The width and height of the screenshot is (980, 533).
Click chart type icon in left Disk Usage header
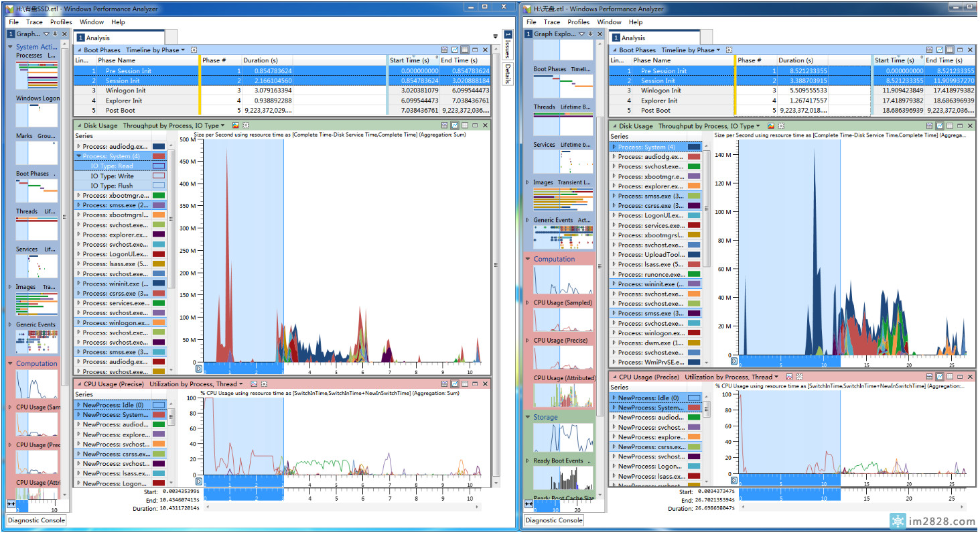click(236, 125)
